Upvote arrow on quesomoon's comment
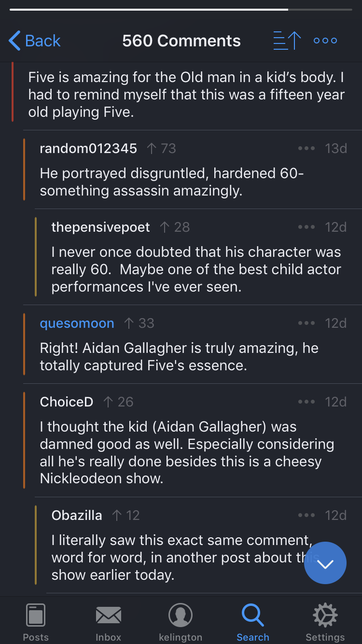Screen dimensions: 362x644 click(x=129, y=323)
